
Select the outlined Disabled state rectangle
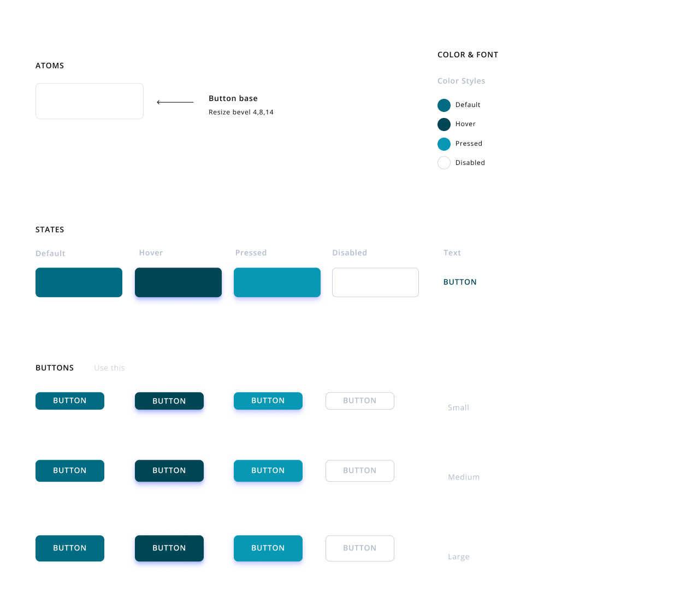(375, 282)
